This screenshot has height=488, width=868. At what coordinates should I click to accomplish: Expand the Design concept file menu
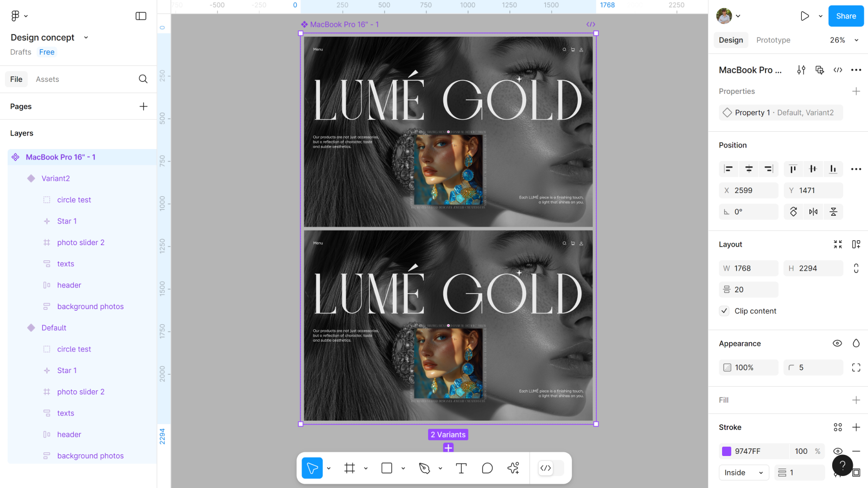(86, 37)
